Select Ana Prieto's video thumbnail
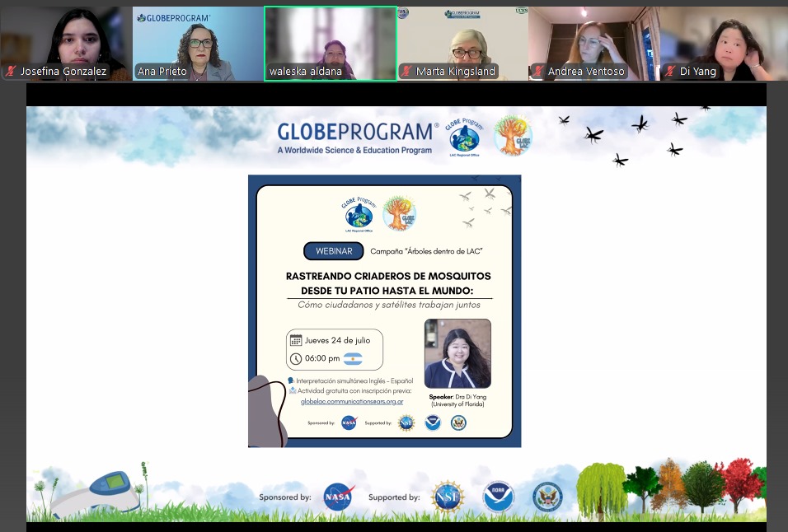This screenshot has height=532, width=788. 198,44
